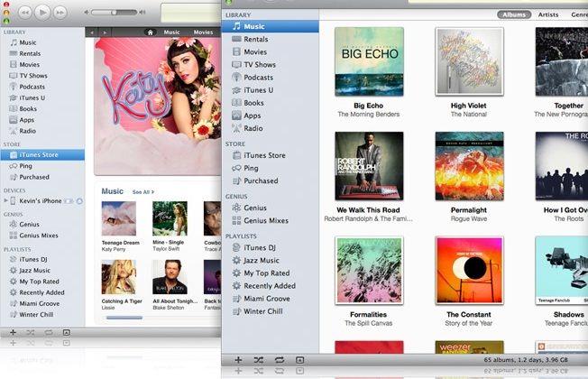588x379 pixels.
Task: Click the See All link next to Music
Action: click(142, 192)
